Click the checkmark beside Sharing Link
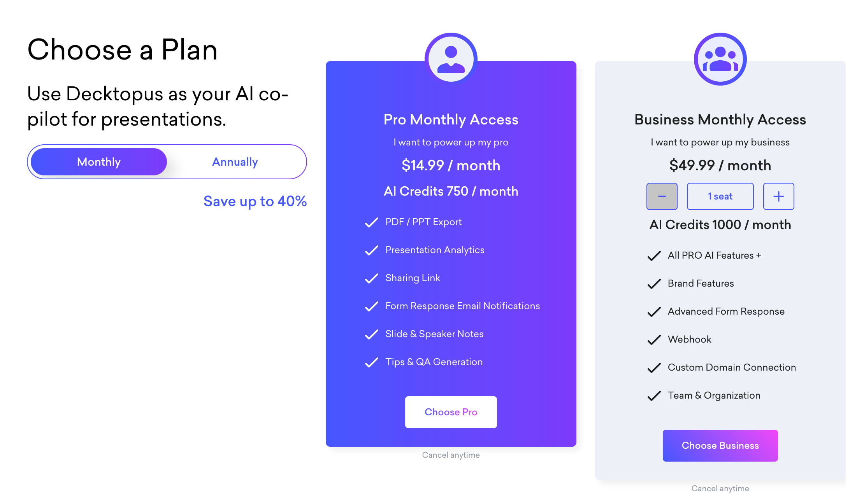 tap(372, 278)
